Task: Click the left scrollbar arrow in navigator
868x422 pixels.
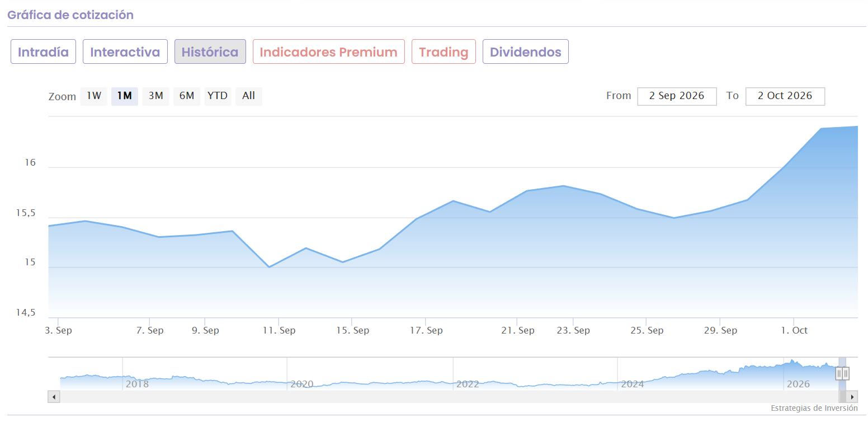Action: click(54, 397)
